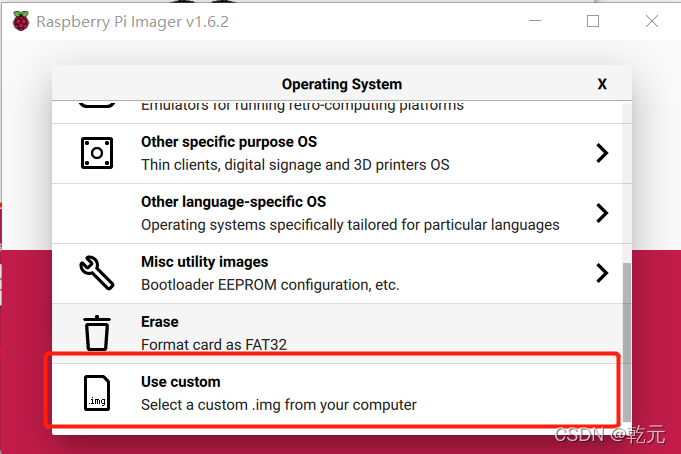
Task: Expand Other language-specific OS chevron
Action: pos(602,213)
